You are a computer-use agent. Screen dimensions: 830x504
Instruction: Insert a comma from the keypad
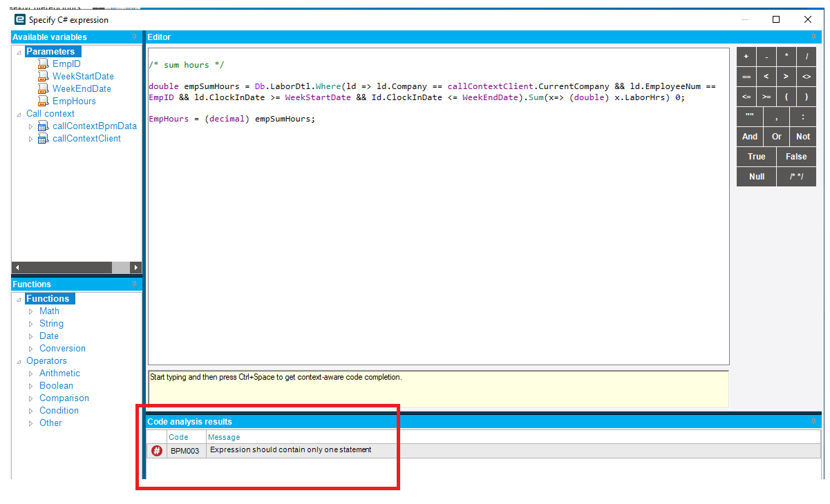tap(777, 117)
